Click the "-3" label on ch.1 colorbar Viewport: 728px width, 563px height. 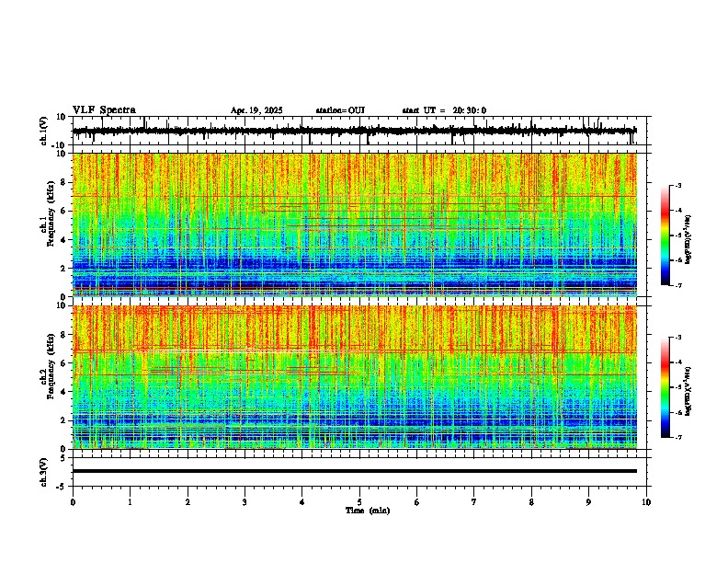pos(678,185)
